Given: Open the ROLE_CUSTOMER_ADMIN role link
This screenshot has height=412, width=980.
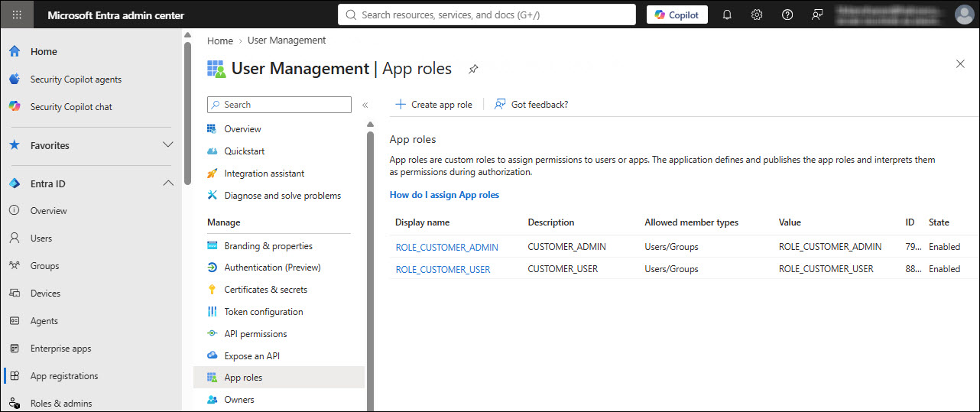Looking at the screenshot, I should [x=447, y=248].
